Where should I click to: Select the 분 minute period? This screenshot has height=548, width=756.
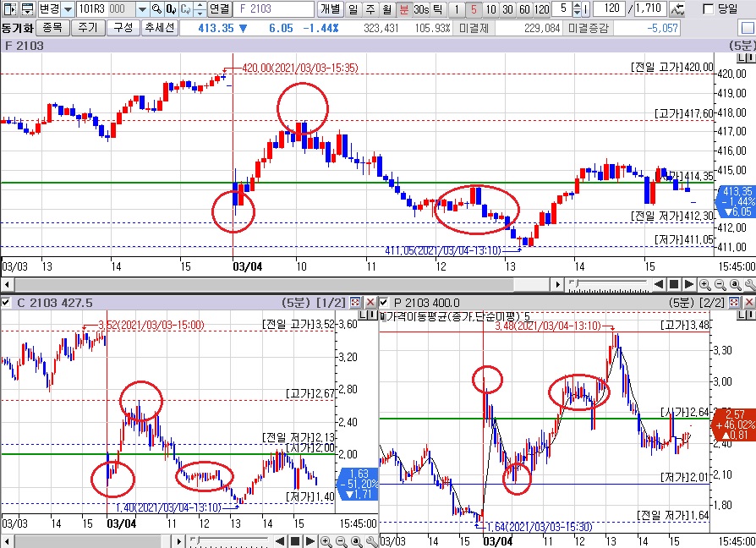coord(403,8)
